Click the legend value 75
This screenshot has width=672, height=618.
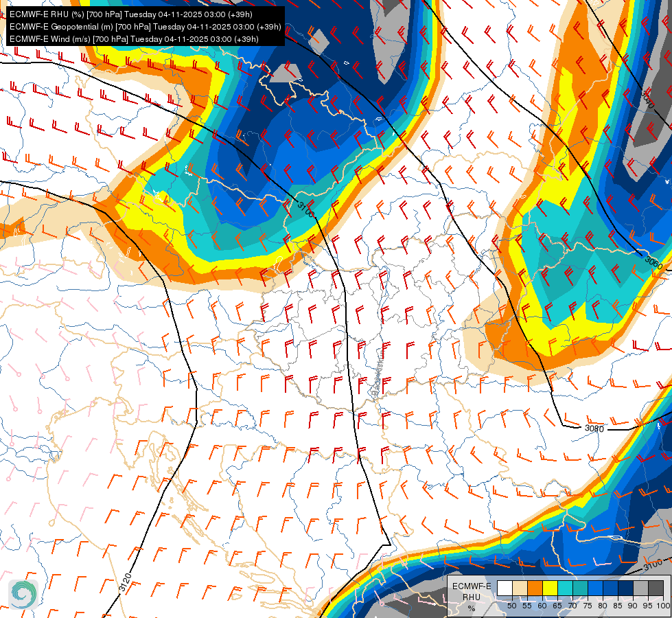[x=588, y=606]
